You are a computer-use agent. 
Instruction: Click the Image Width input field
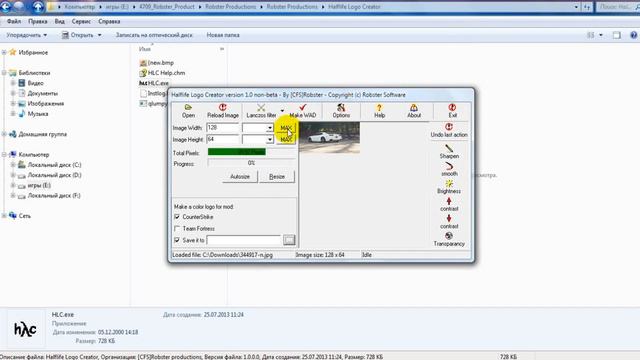pos(222,128)
